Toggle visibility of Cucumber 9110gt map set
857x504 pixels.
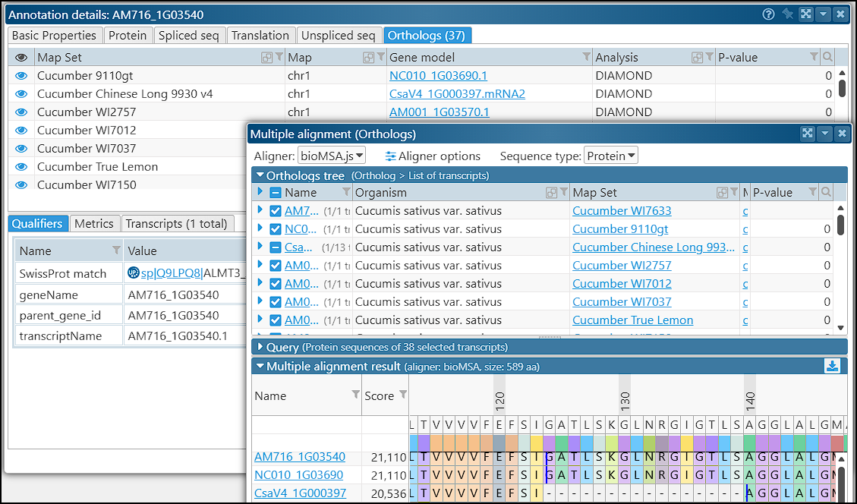coord(21,76)
